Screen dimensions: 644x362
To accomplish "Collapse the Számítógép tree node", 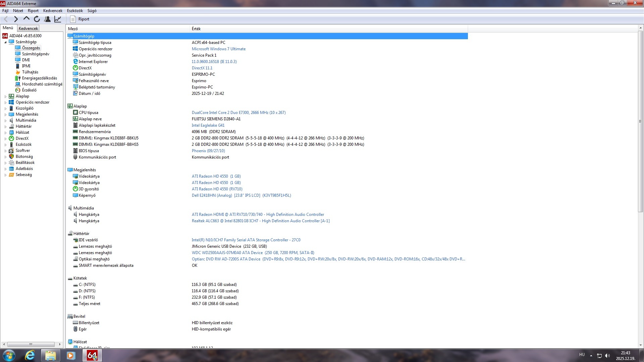I will pyautogui.click(x=5, y=42).
